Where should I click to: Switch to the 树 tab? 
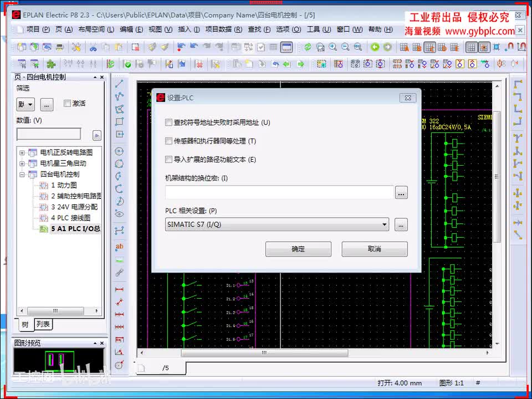click(25, 324)
